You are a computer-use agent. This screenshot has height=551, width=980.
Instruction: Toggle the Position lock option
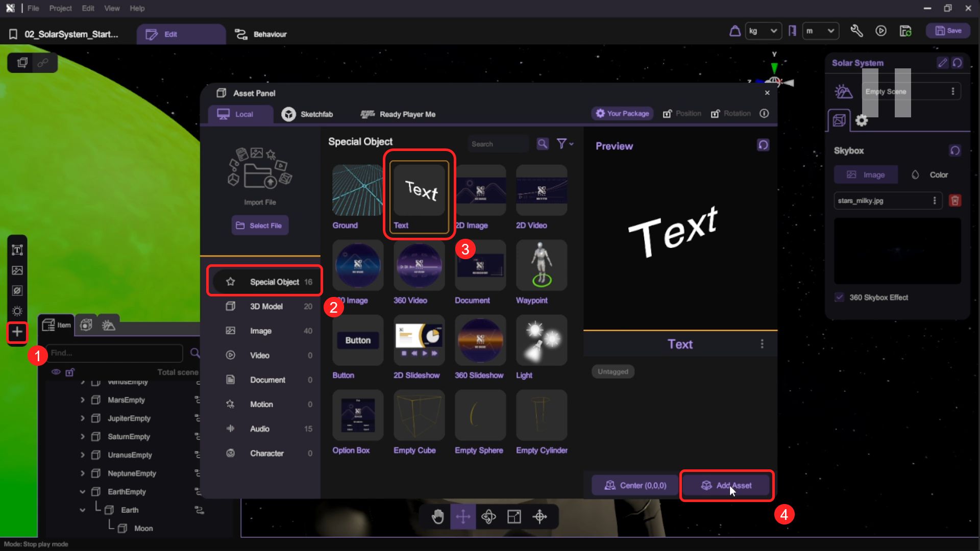(682, 114)
